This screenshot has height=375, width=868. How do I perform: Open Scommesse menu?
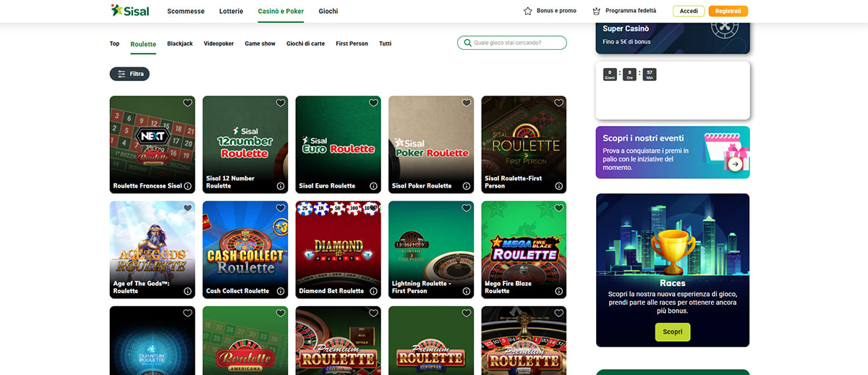(x=186, y=12)
